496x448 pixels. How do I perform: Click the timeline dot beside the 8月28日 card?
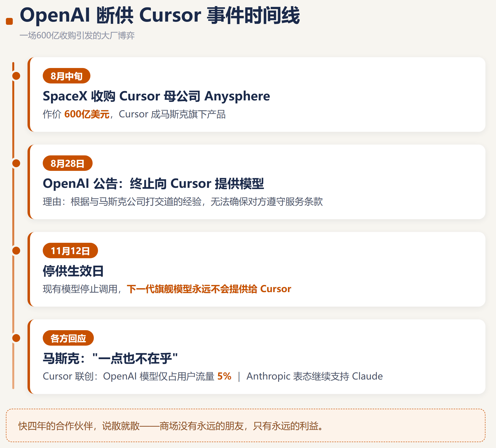16,163
